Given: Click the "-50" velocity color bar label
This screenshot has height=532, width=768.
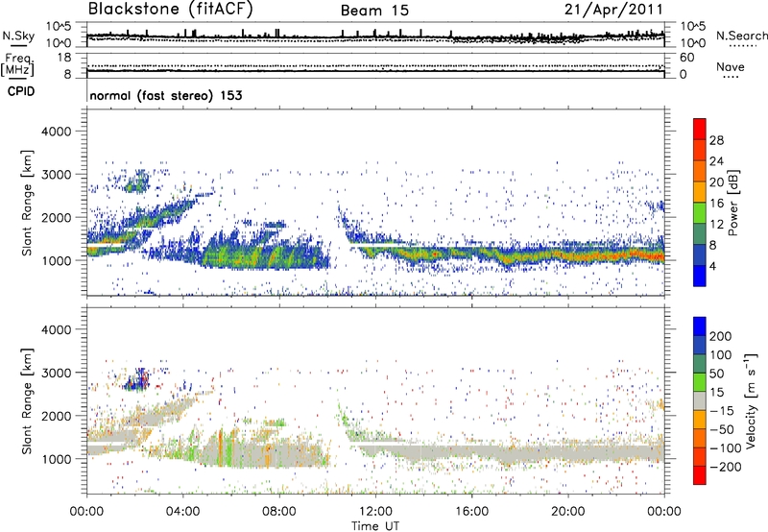Looking at the screenshot, I should coord(721,429).
